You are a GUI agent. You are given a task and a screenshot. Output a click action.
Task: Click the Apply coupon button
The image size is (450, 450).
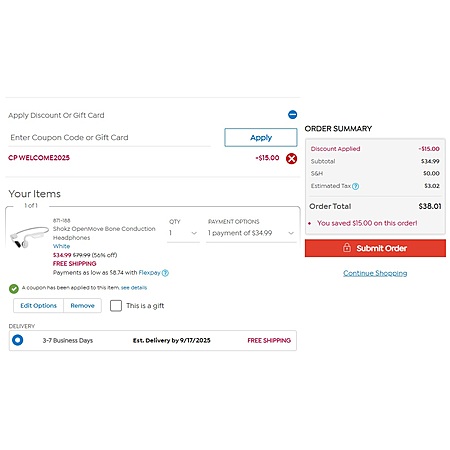point(261,137)
